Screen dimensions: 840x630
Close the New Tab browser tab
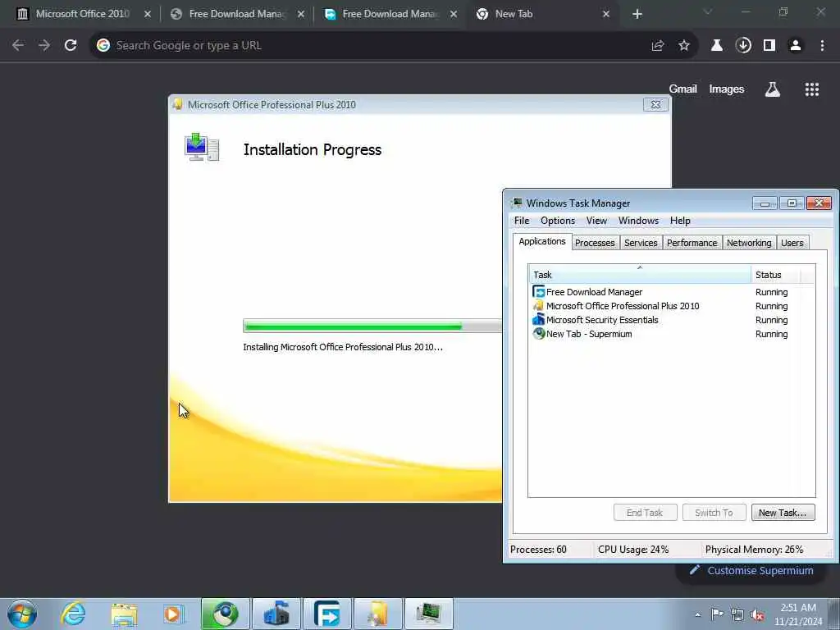(606, 14)
